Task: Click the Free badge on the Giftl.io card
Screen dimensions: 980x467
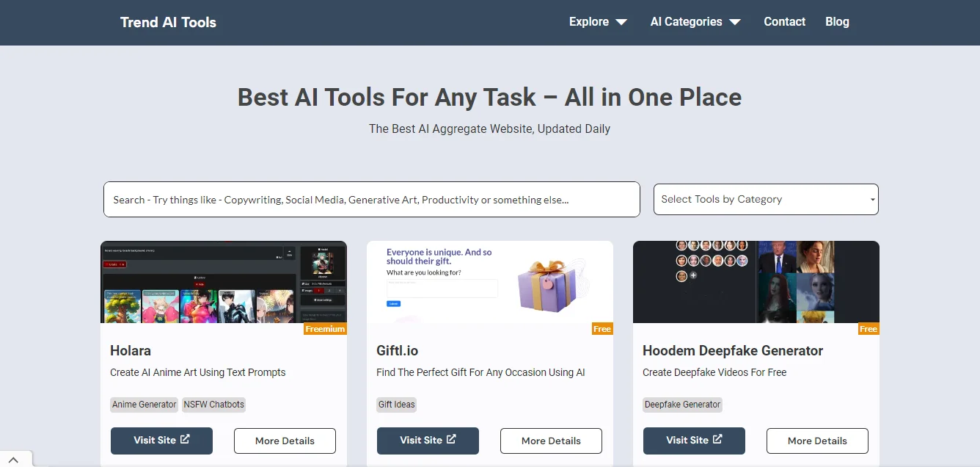Action: 602,329
